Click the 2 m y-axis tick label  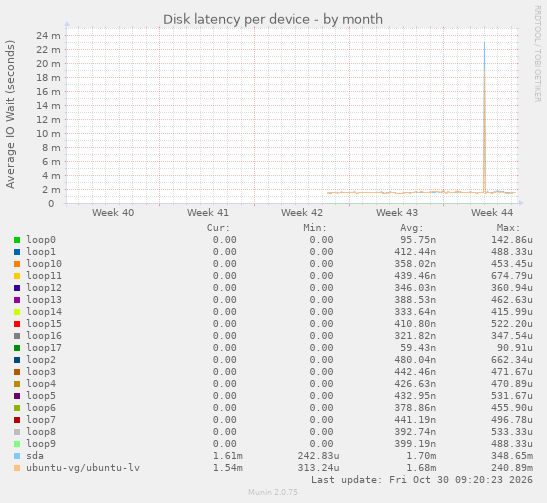tap(51, 190)
